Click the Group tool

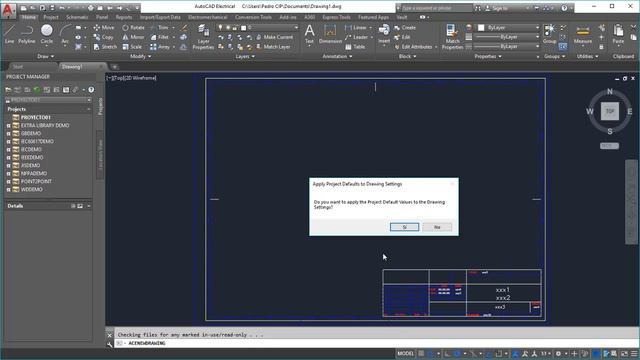(x=549, y=34)
